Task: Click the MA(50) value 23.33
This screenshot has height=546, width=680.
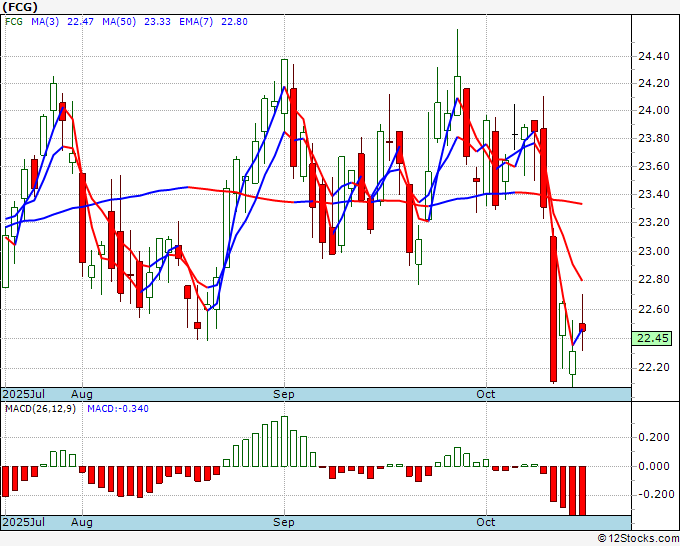Action: (x=157, y=22)
